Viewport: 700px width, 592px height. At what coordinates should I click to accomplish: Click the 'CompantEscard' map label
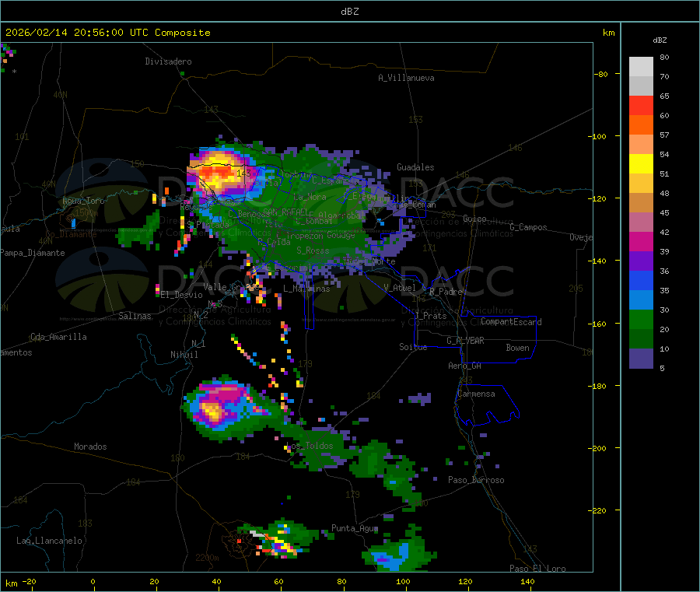click(x=512, y=322)
